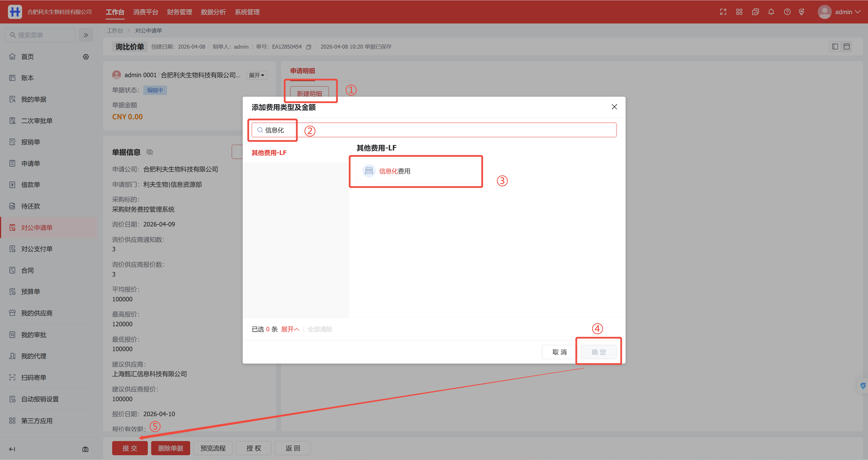Expand the applicant info 展开 dropdown
Screen dimensions: 868x460
(x=257, y=75)
